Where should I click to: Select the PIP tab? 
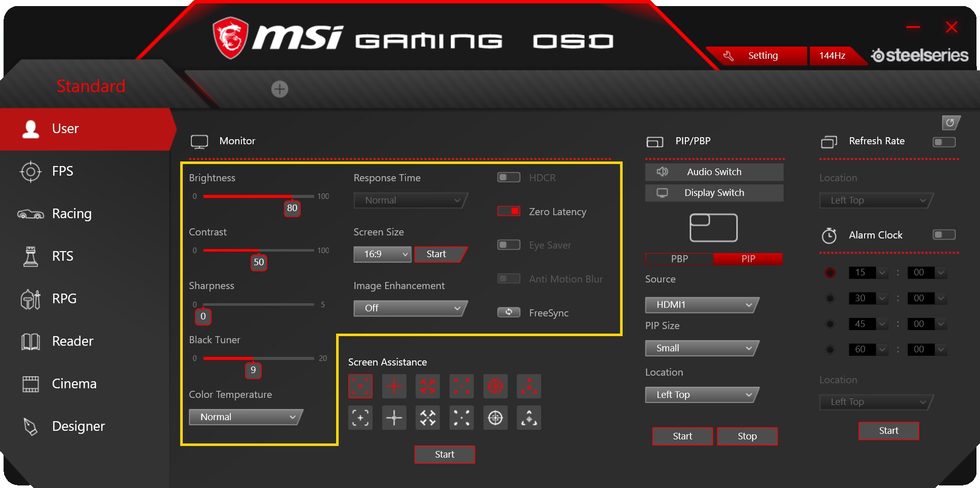[748, 259]
